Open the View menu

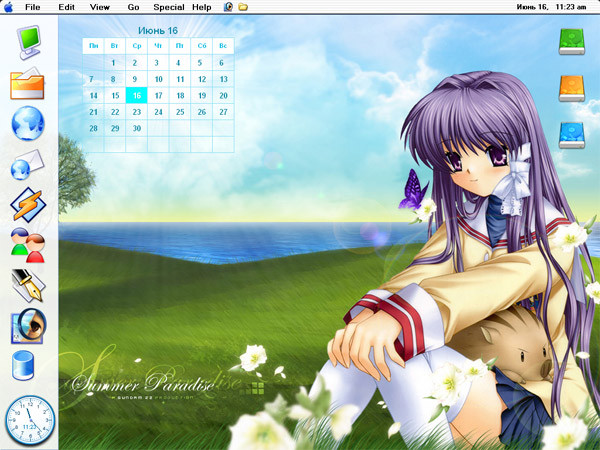point(100,7)
